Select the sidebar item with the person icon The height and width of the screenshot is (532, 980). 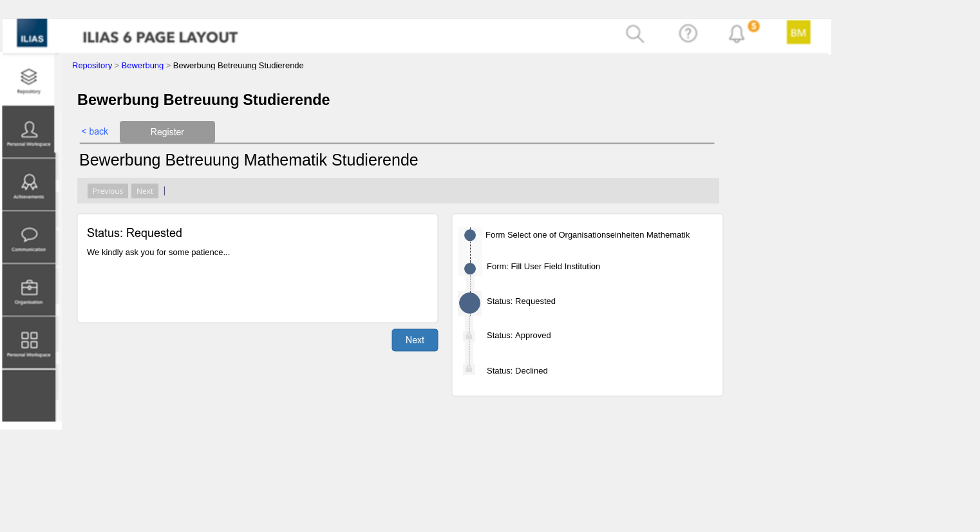click(28, 132)
